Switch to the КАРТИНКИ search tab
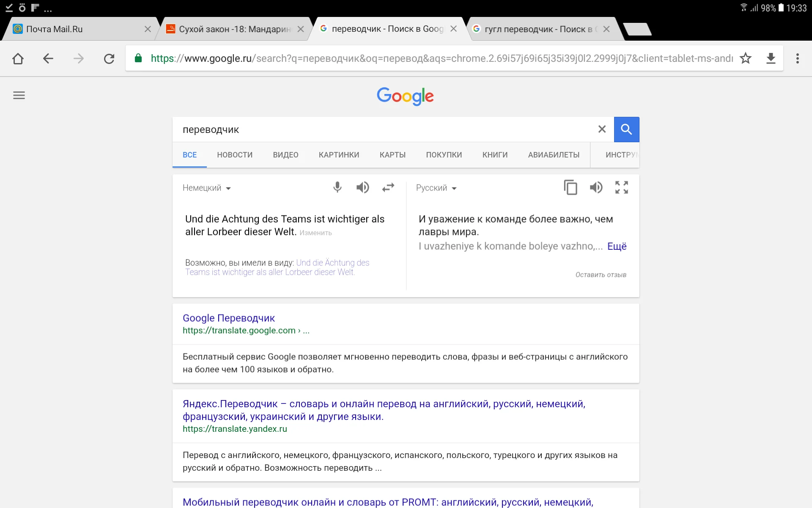This screenshot has width=812, height=508. pos(338,155)
